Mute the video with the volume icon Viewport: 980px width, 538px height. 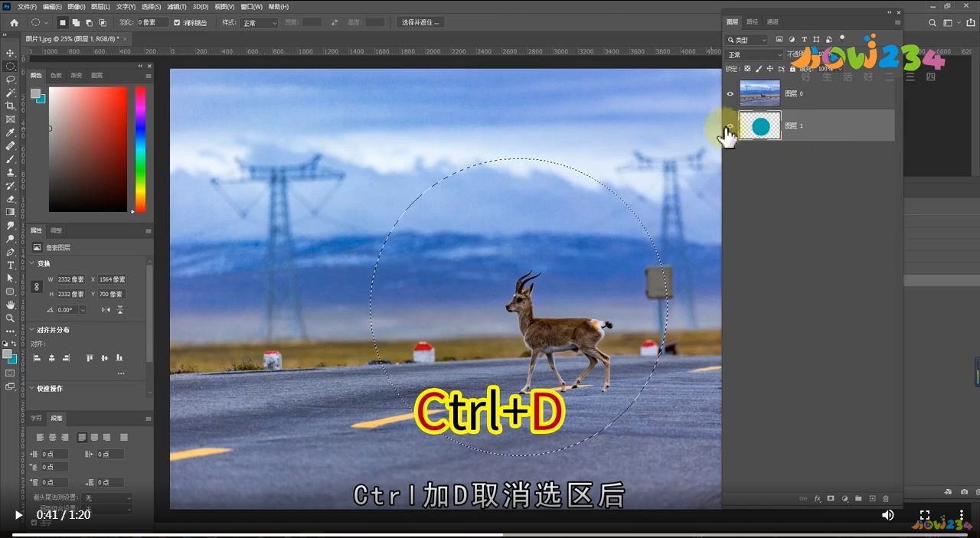[887, 515]
